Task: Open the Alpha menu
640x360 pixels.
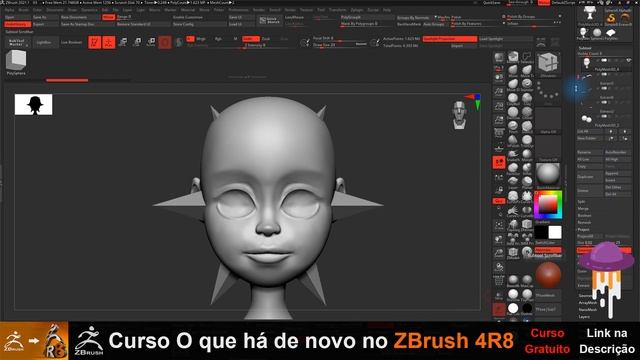Action: [9, 10]
